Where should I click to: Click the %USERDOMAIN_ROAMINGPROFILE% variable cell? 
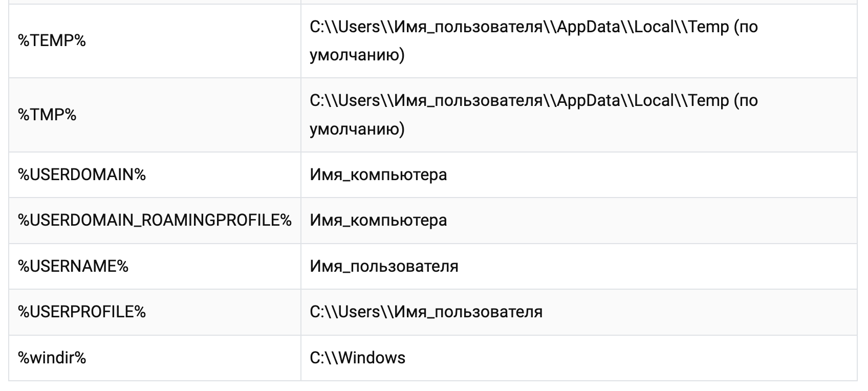point(155,220)
